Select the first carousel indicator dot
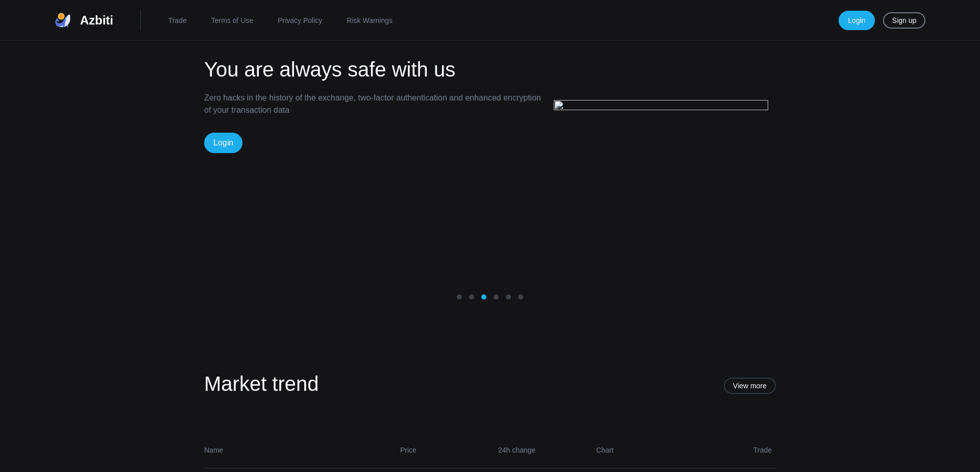Screen dimensions: 980x472 click(x=459, y=296)
